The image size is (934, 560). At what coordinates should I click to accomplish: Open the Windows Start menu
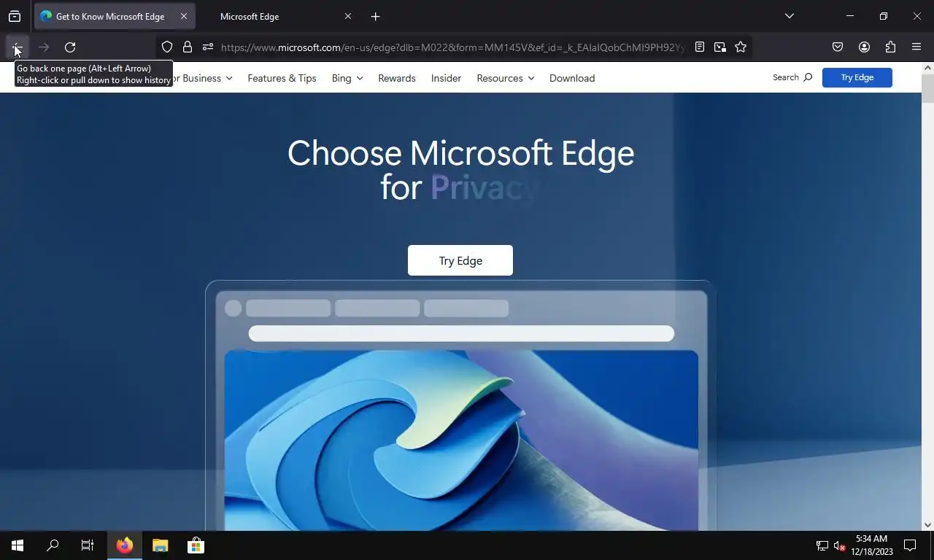(x=18, y=545)
